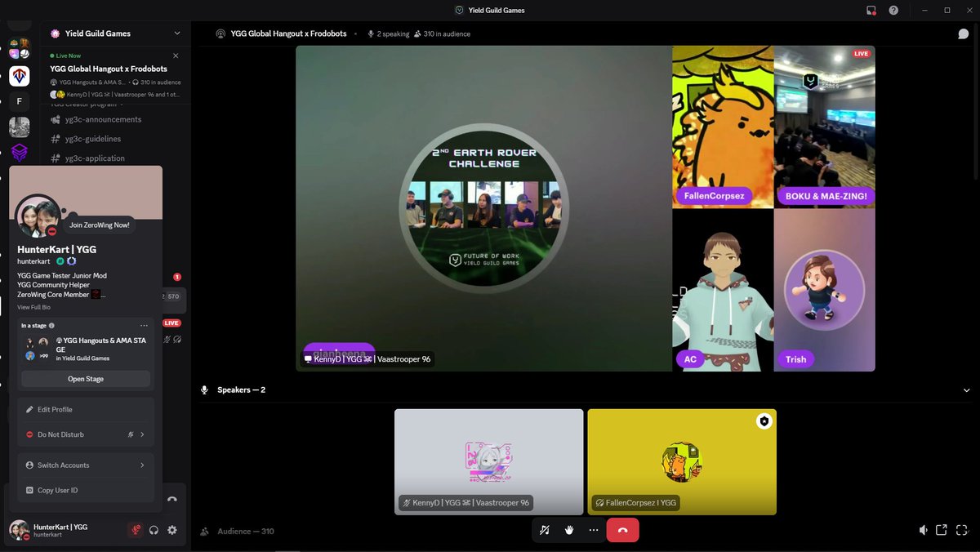Click the 2 speaking indicator in header
Image resolution: width=980 pixels, height=552 pixels.
389,34
